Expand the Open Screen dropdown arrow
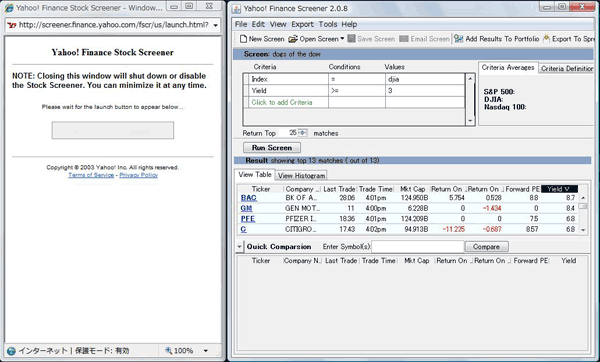 point(342,38)
